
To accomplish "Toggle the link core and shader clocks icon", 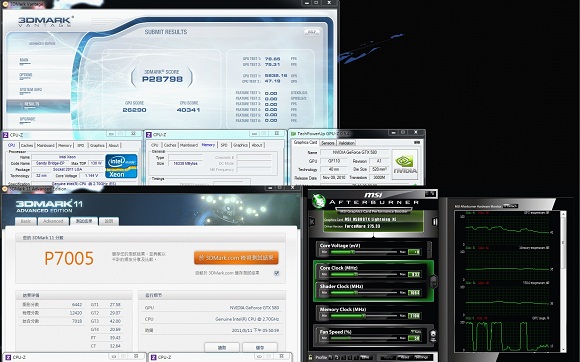I will click(x=434, y=281).
